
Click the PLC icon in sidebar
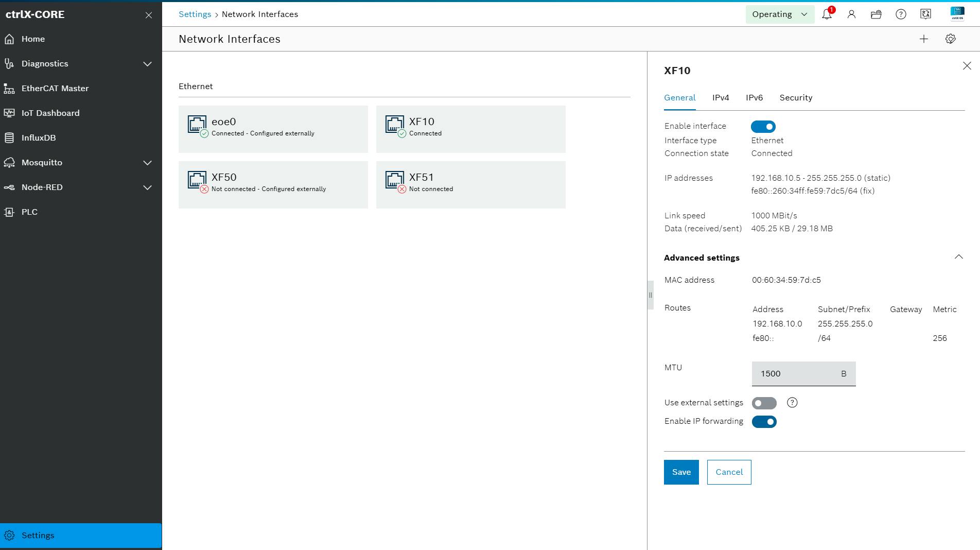click(x=9, y=212)
